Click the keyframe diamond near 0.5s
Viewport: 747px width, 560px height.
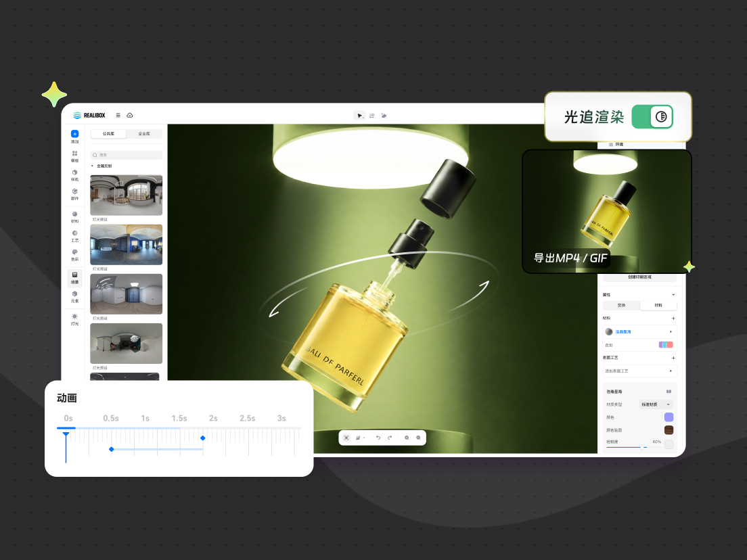click(x=112, y=449)
